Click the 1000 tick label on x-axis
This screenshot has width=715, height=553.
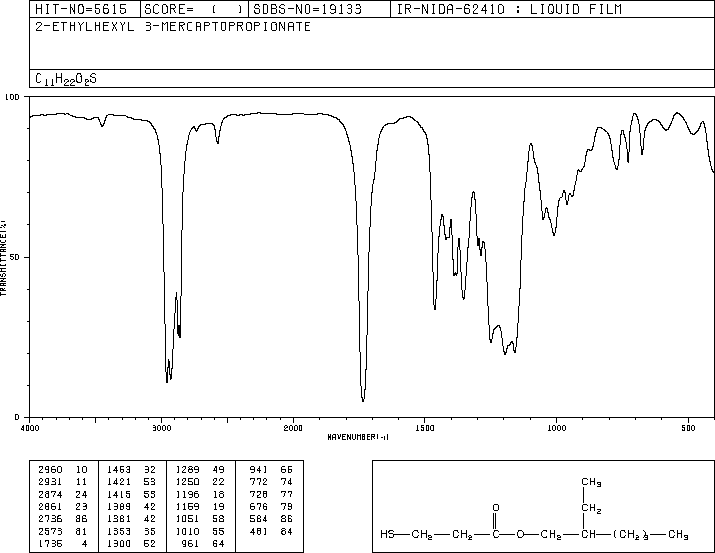point(556,428)
